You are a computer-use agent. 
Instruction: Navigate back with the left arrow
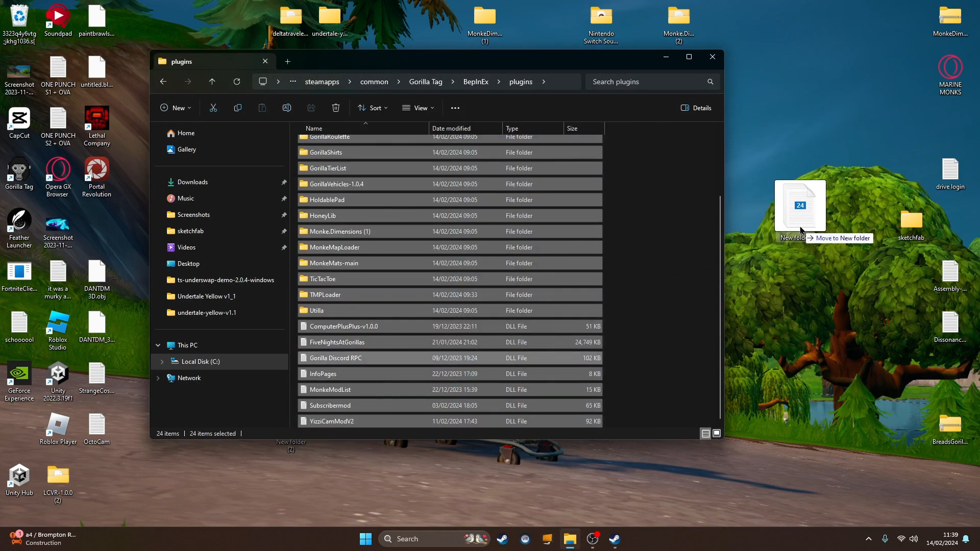(163, 82)
